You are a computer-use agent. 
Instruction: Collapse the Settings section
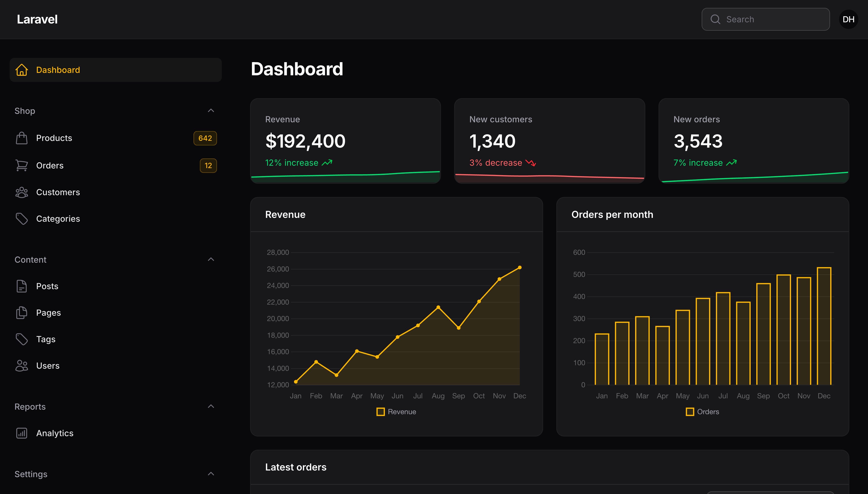[x=211, y=474]
